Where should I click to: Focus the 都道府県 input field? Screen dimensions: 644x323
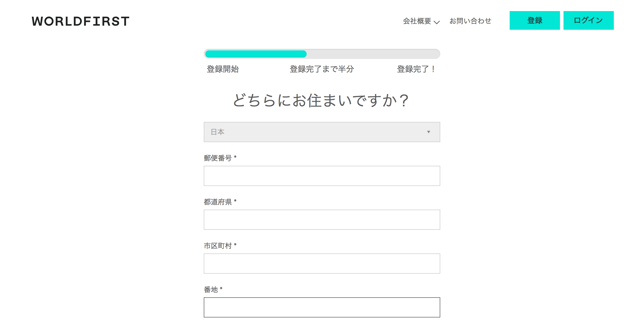[x=322, y=220]
